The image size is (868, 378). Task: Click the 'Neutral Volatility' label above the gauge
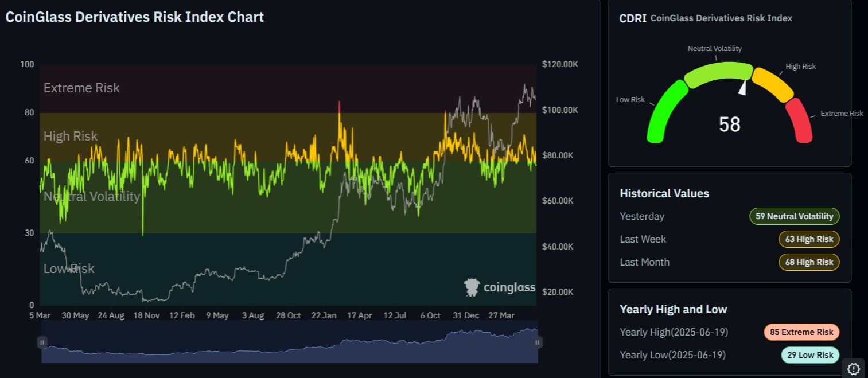[715, 49]
